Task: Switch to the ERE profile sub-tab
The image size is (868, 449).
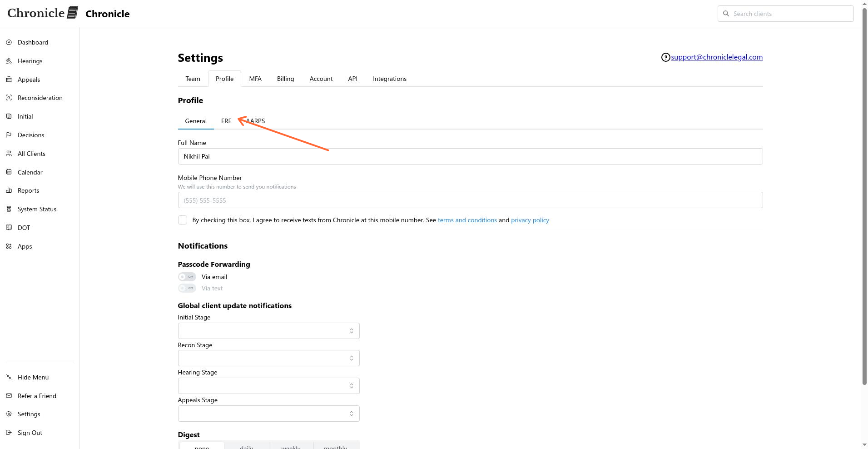Action: tap(226, 121)
